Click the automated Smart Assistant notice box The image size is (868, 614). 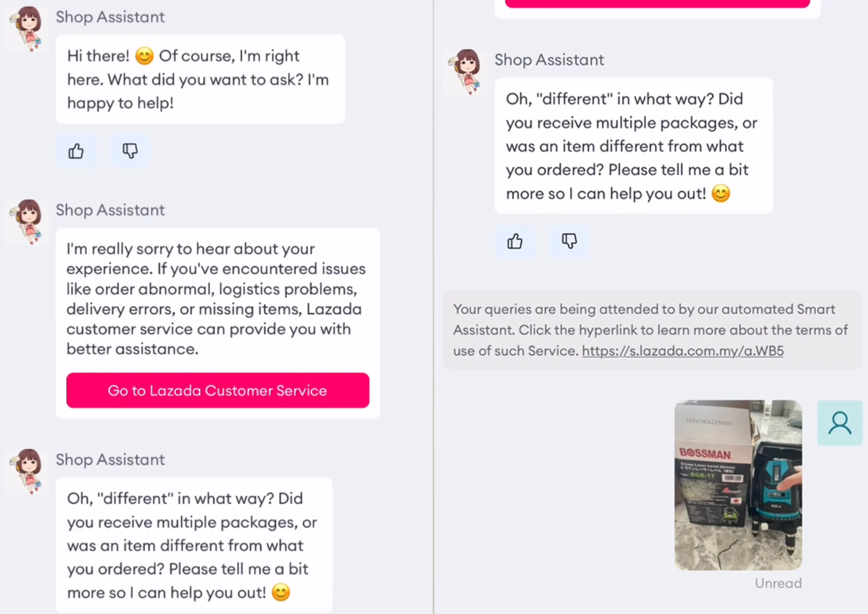coord(652,330)
